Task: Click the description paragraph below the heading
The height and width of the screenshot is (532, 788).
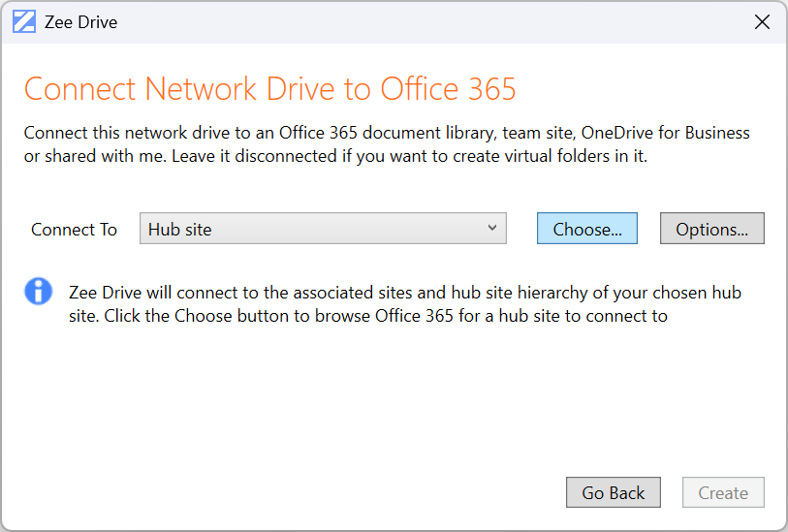Action: pyautogui.click(x=387, y=144)
